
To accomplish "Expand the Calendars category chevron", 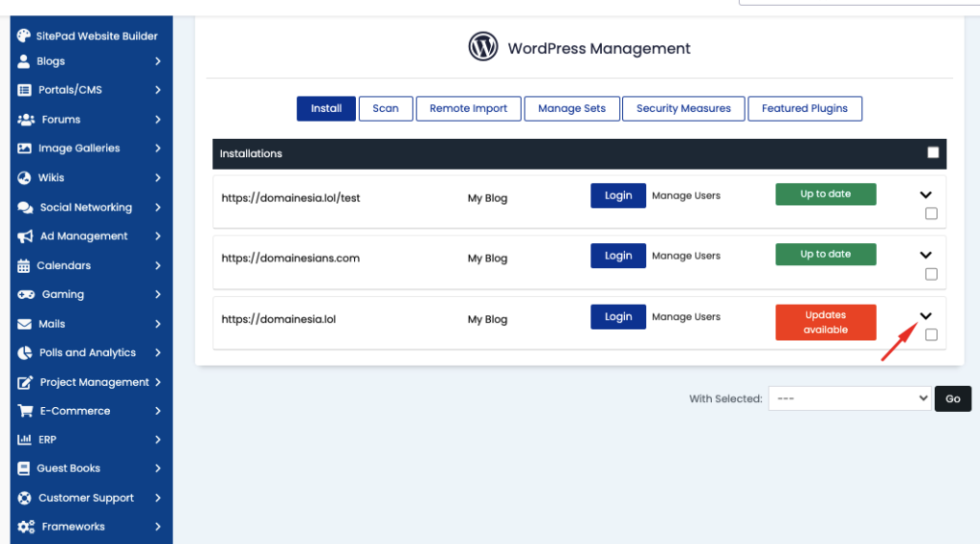I will (158, 265).
